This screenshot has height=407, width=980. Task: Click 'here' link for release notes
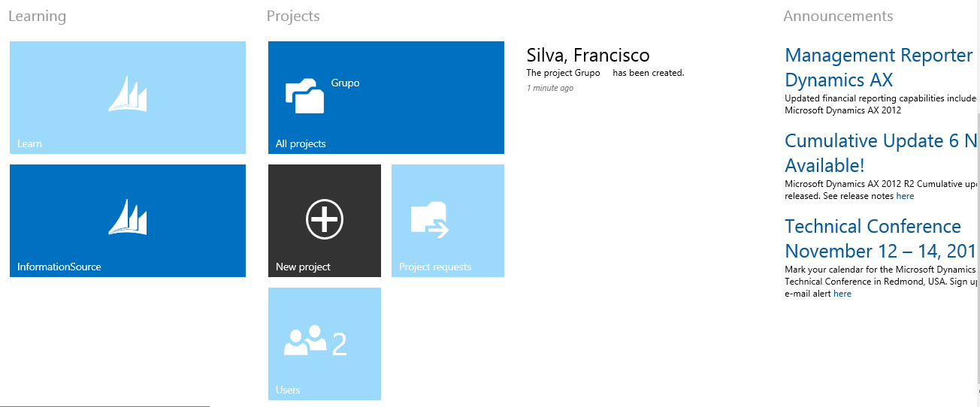pyautogui.click(x=905, y=196)
